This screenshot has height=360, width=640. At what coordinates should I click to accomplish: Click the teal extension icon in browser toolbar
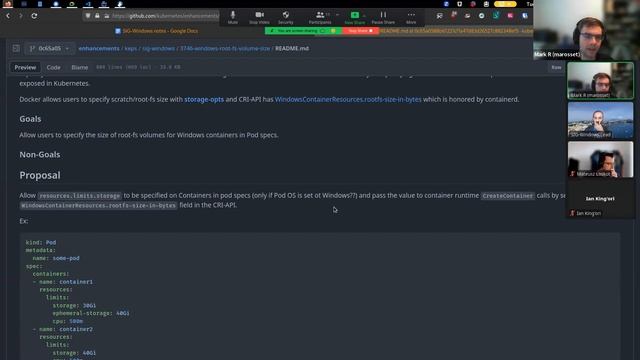coord(496,16)
